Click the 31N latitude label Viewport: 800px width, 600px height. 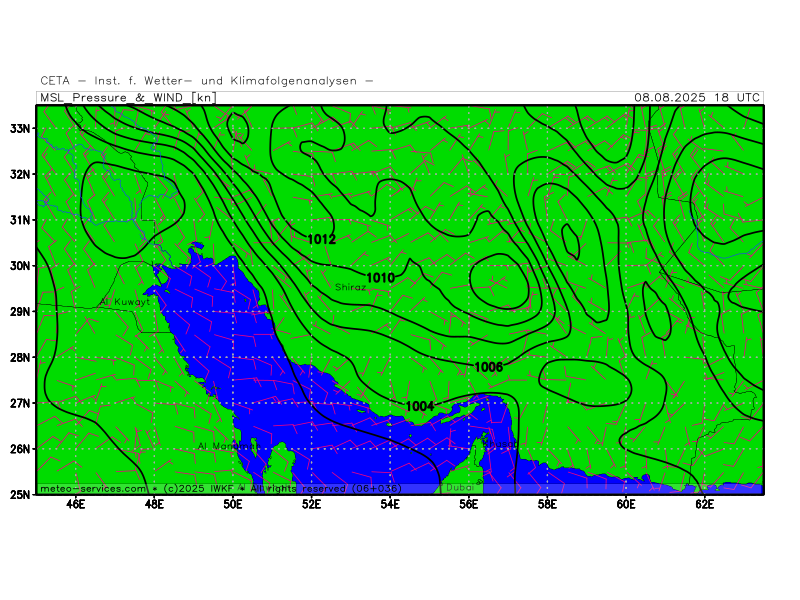pyautogui.click(x=20, y=220)
